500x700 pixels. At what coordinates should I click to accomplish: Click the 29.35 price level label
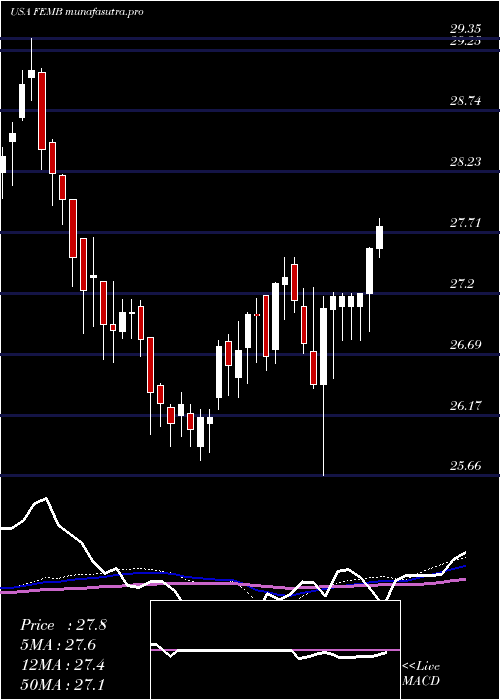pos(465,29)
